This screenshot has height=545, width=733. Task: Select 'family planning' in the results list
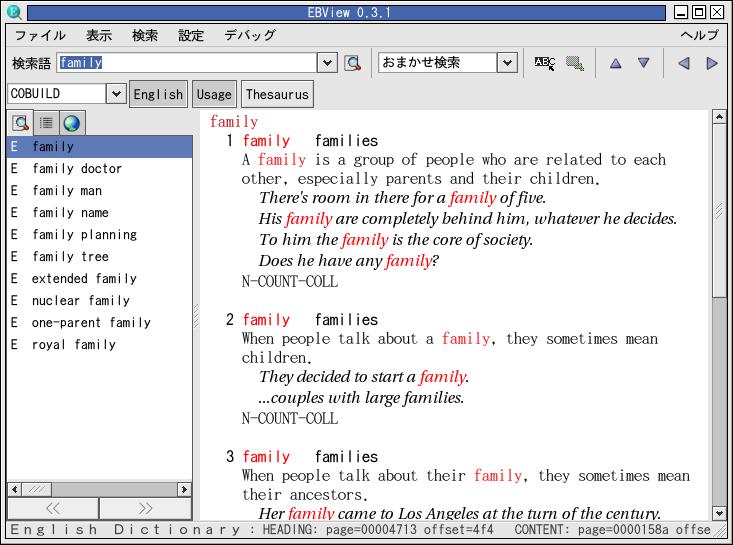(x=84, y=235)
